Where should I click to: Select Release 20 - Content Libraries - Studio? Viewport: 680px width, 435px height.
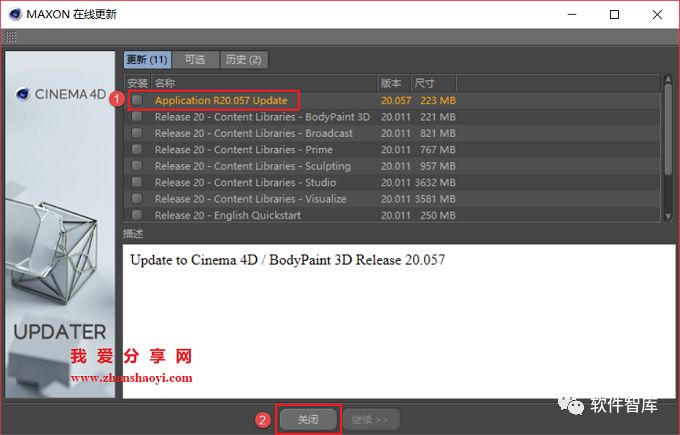point(245,182)
